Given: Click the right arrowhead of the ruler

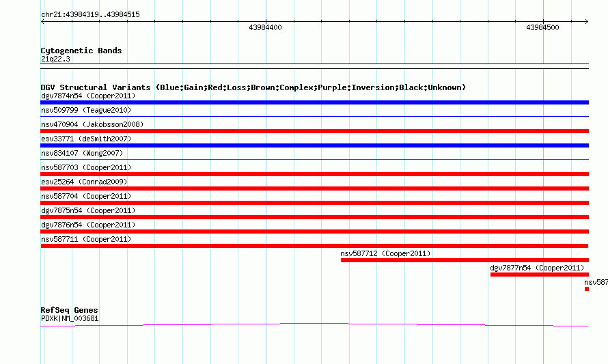Looking at the screenshot, I should pyautogui.click(x=587, y=22).
